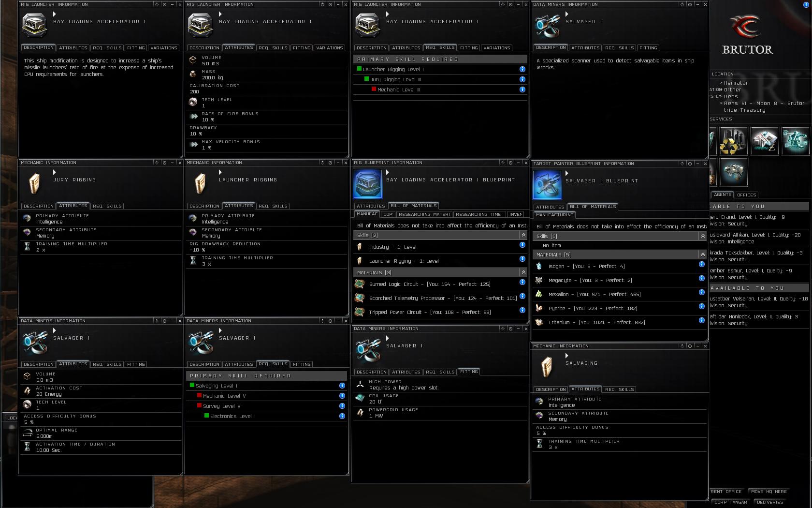The image size is (812, 508).
Task: Click the info icon beside Jury Rigging Level III
Action: [522, 79]
